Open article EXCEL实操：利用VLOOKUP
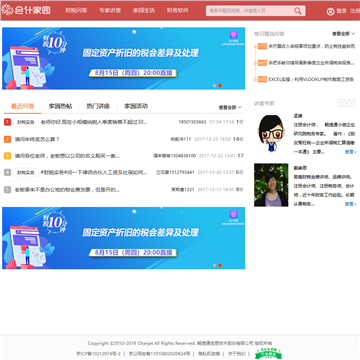Image resolution: width=360 pixels, height=360 pixels. (312, 79)
